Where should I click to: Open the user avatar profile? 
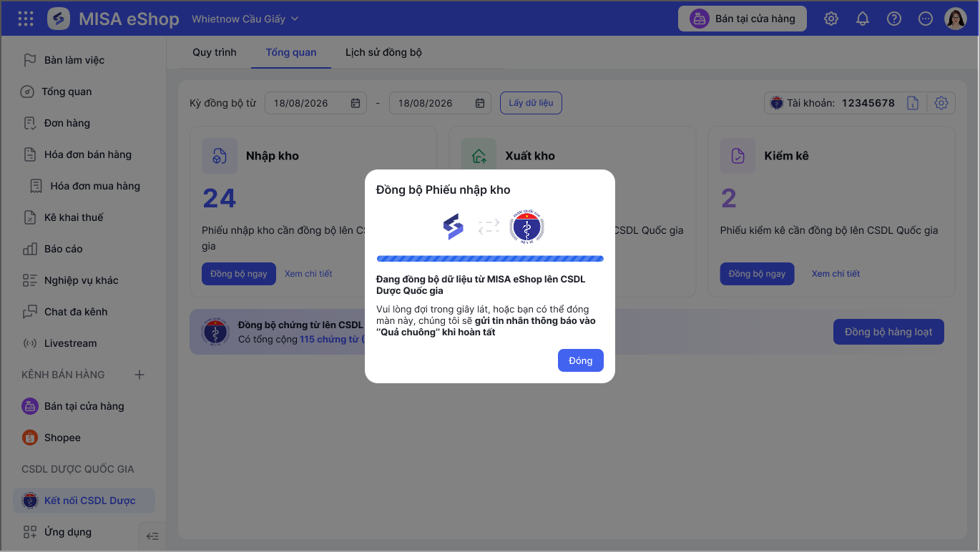pos(956,19)
